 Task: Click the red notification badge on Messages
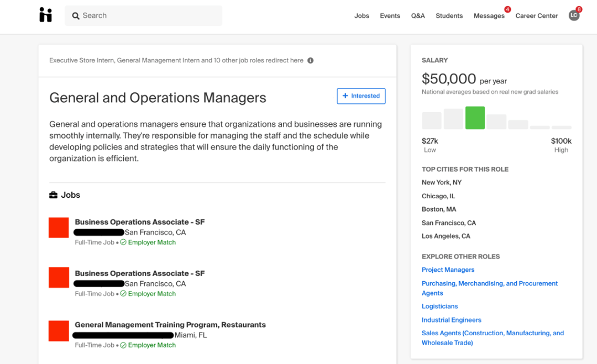tap(506, 9)
